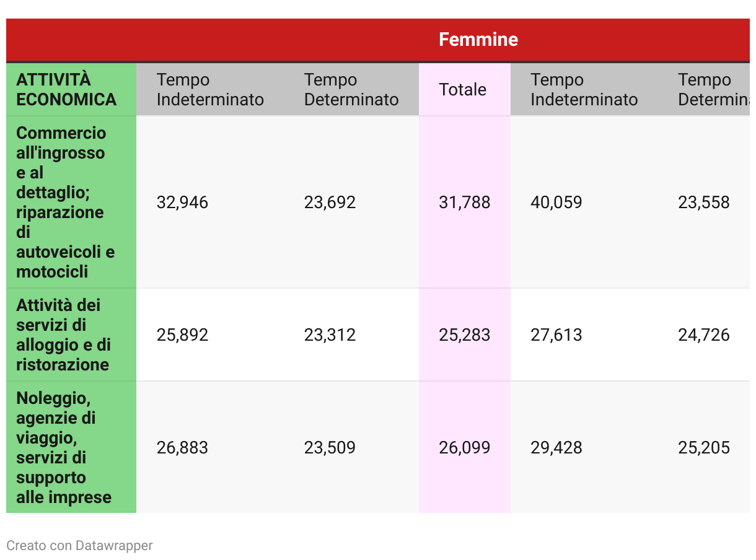The height and width of the screenshot is (560, 756).
Task: Click the Tempo Indeterminato header right of Totale
Action: tap(584, 90)
